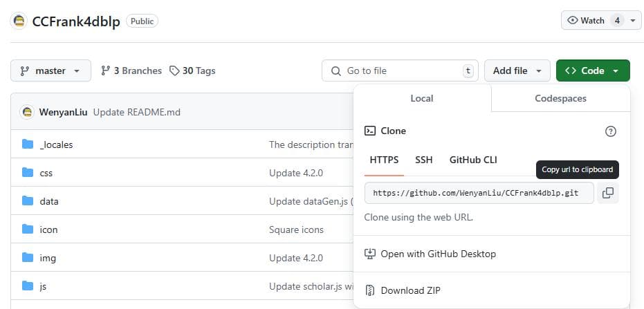The height and width of the screenshot is (309, 644).
Task: Click the js folder icon
Action: point(28,285)
